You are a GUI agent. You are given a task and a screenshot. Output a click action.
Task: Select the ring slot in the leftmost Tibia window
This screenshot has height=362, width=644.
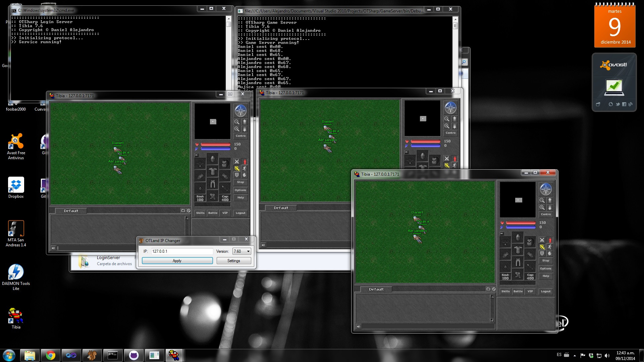click(200, 188)
